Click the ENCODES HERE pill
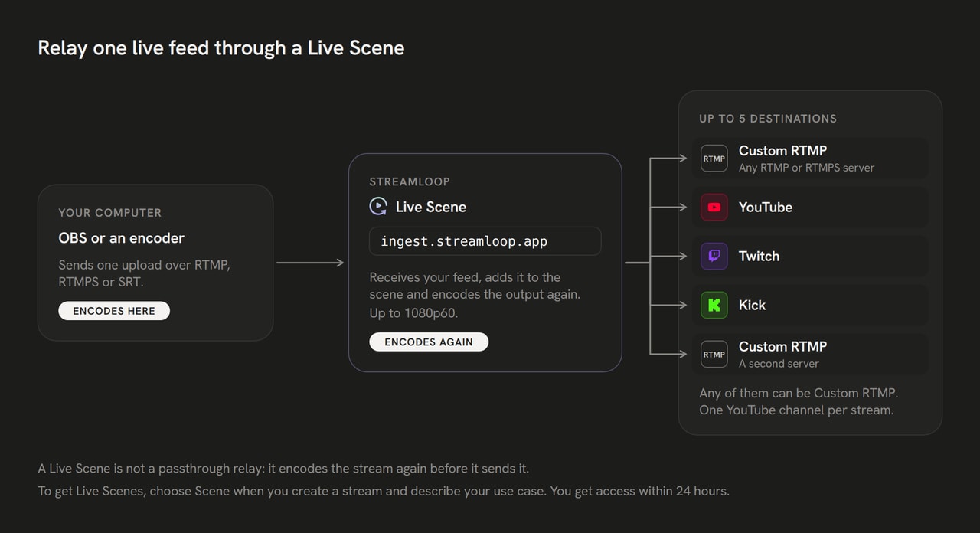The width and height of the screenshot is (980, 533). point(114,311)
